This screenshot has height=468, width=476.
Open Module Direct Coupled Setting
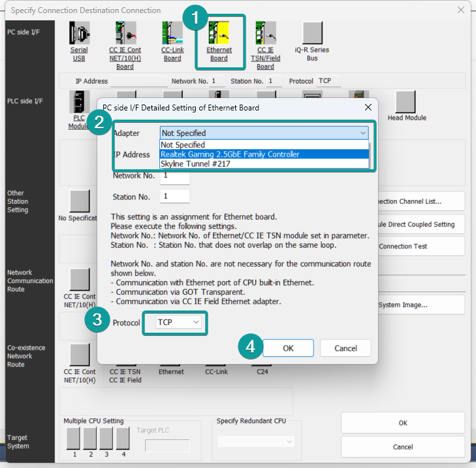point(421,224)
